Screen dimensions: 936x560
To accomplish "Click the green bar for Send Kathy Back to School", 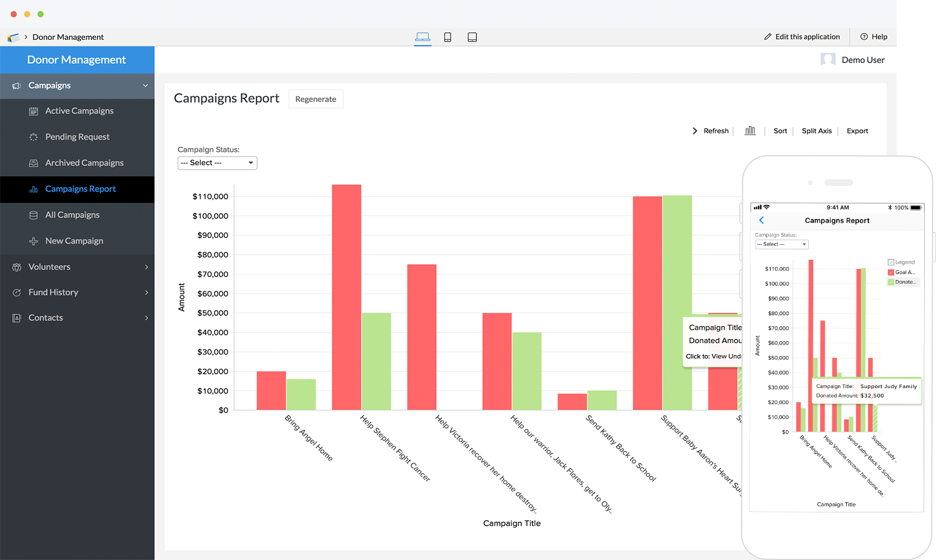I will (602, 400).
